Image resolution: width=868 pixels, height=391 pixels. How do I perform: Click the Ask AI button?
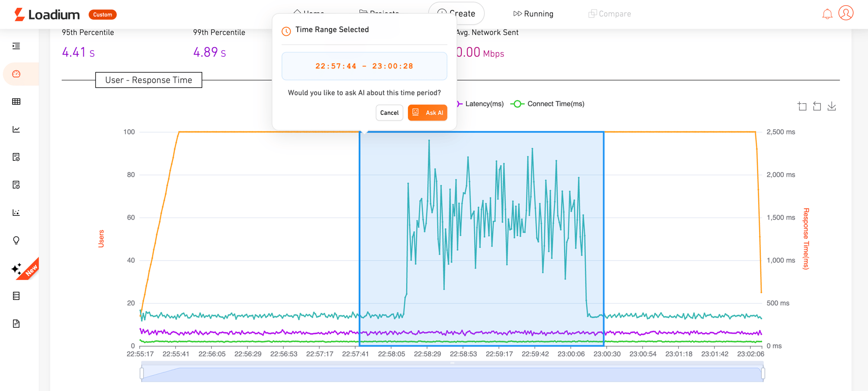coord(427,113)
